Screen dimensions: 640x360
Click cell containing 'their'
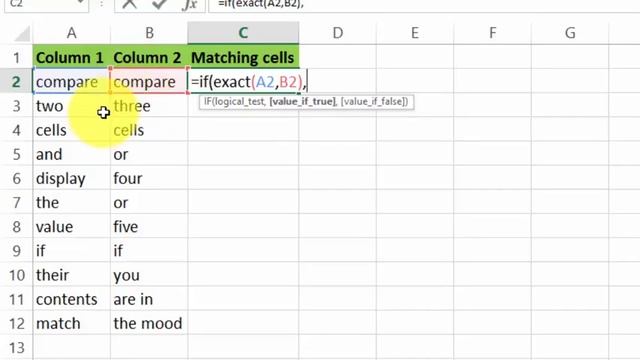(71, 275)
